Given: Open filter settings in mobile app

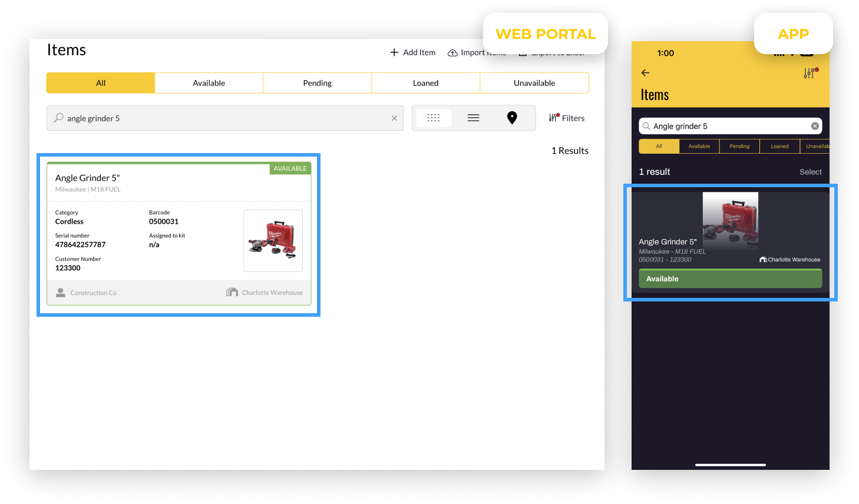Looking at the screenshot, I should point(810,73).
